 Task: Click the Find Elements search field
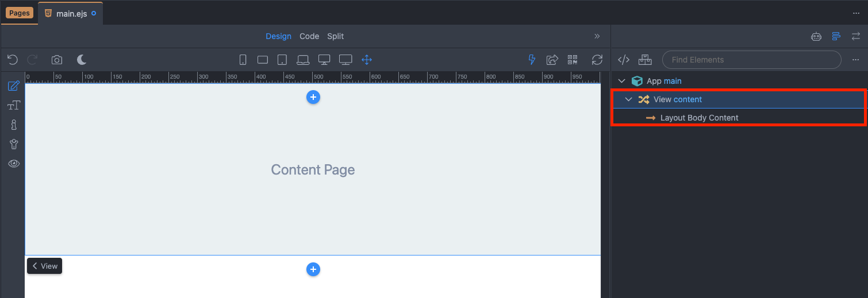click(752, 60)
